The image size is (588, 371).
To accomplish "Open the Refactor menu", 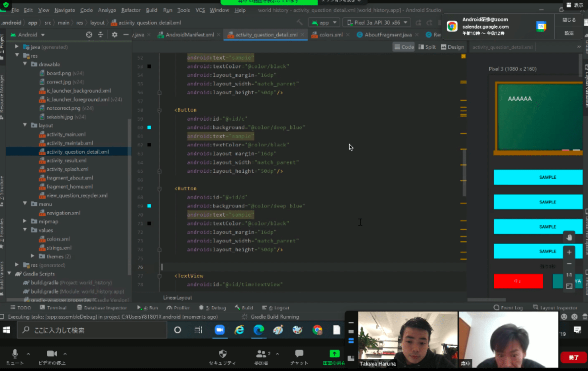I will pyautogui.click(x=131, y=10).
